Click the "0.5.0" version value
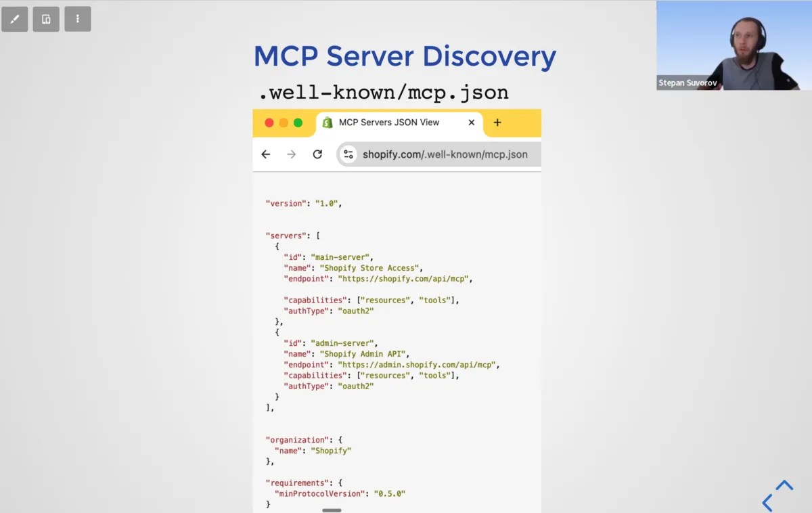This screenshot has width=812, height=513. point(390,494)
